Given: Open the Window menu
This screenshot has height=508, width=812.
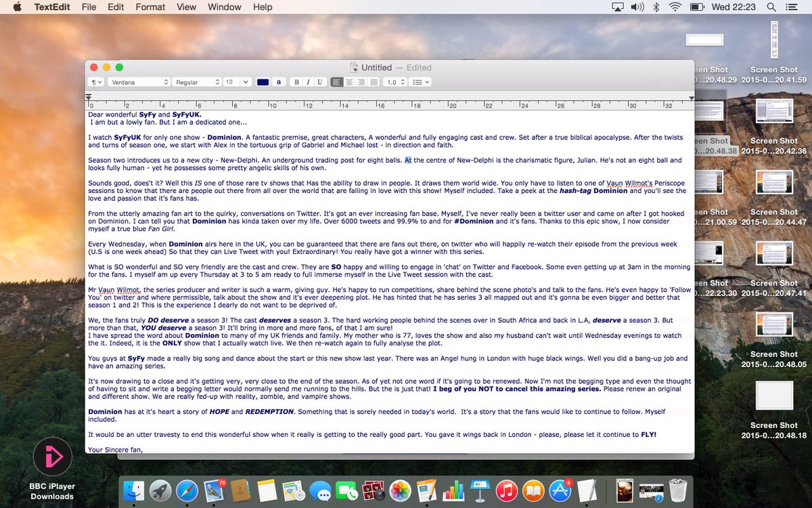Looking at the screenshot, I should pos(224,7).
